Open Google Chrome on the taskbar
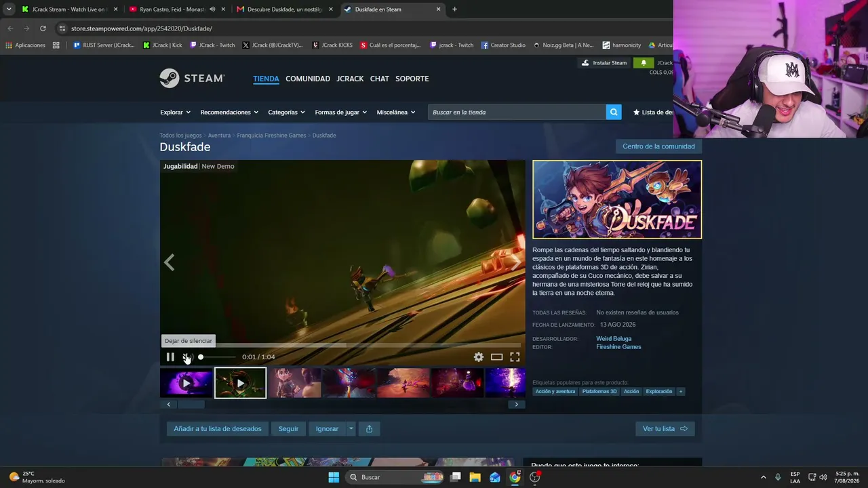868x488 pixels. 515,477
